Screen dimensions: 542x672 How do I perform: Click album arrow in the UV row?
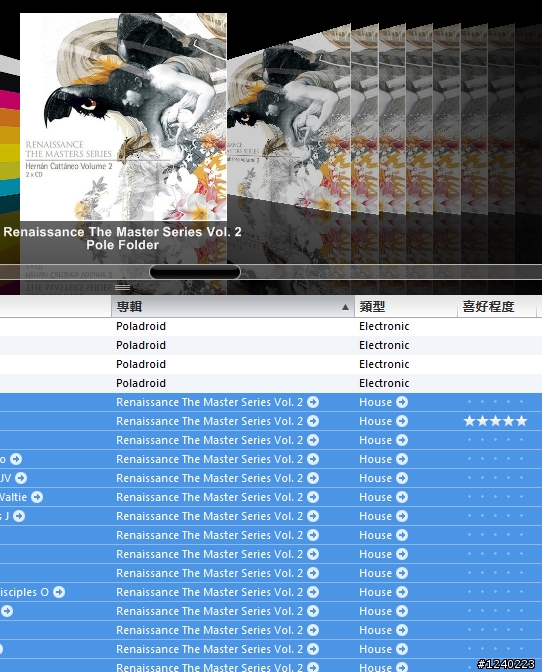coord(313,478)
